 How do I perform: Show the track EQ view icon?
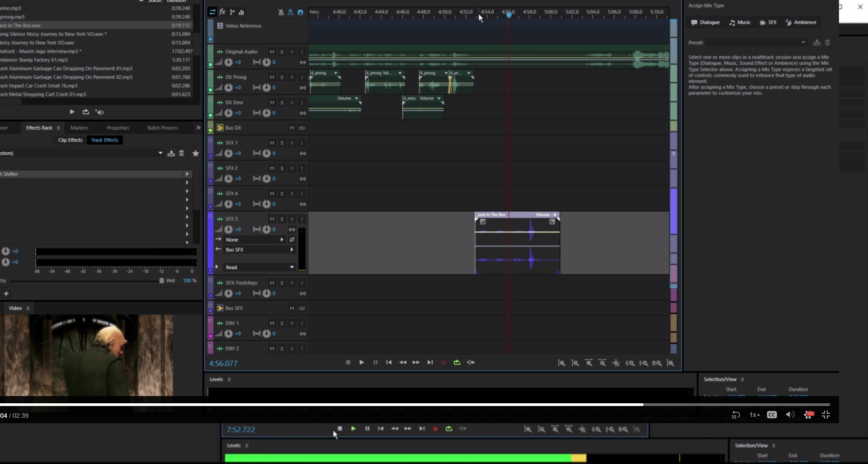[241, 12]
